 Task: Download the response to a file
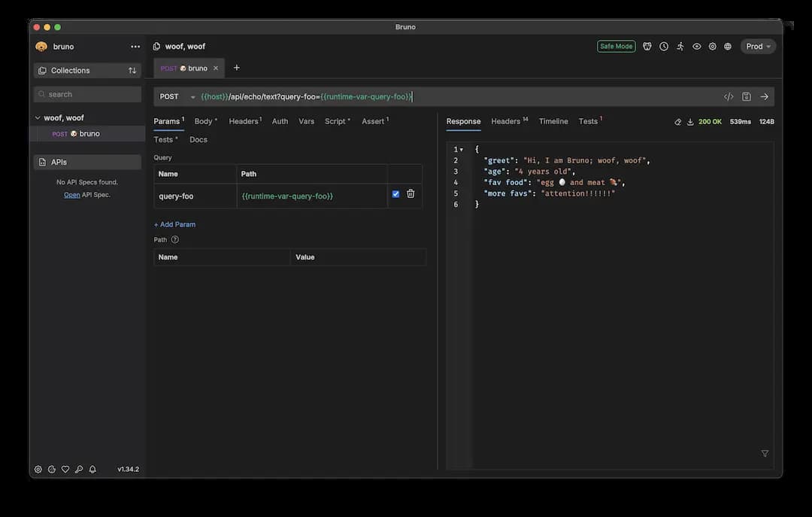tap(690, 122)
